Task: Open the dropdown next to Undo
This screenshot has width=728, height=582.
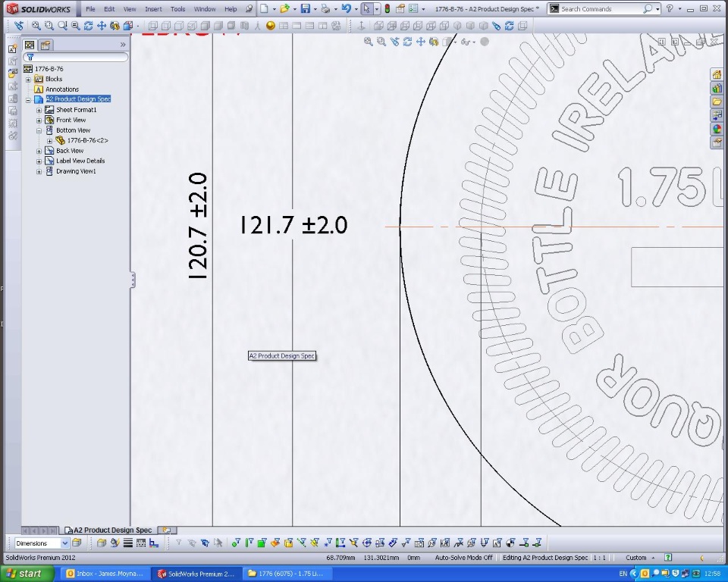Action: [356, 9]
